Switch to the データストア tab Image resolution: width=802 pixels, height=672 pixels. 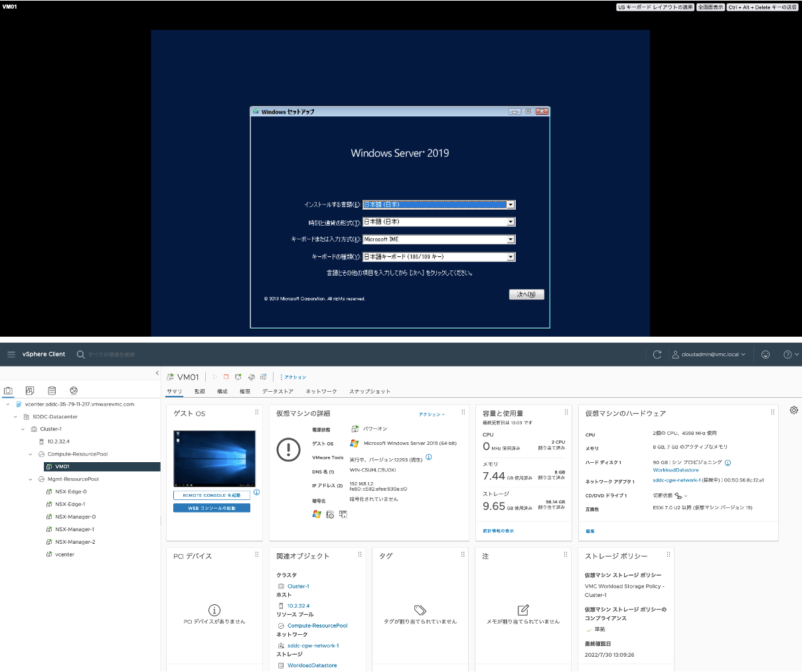(x=278, y=392)
